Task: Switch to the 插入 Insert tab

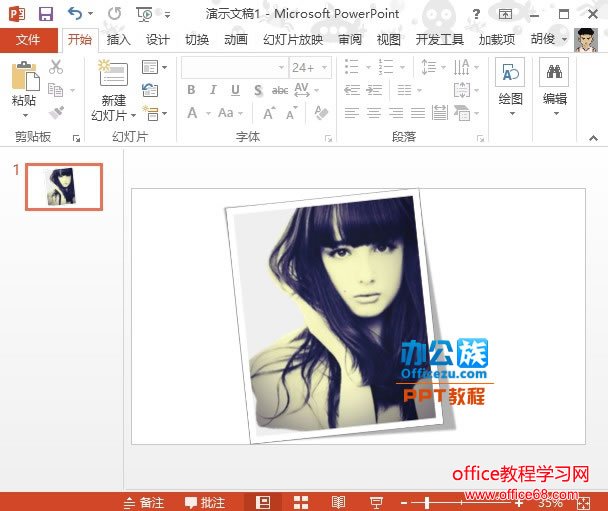Action: point(119,40)
